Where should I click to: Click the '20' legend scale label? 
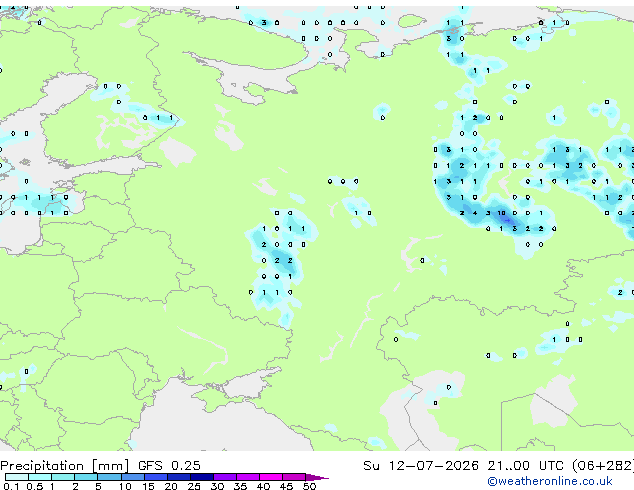pyautogui.click(x=171, y=486)
